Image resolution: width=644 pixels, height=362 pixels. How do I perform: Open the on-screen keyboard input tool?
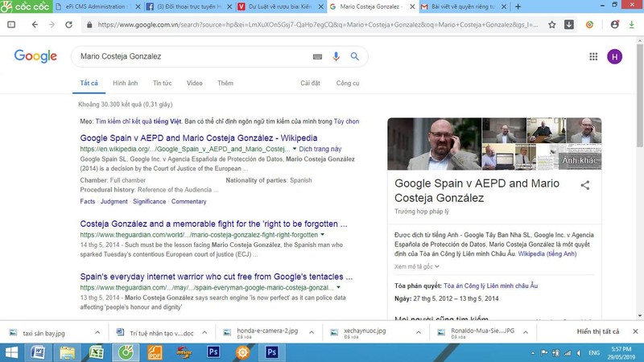[317, 56]
